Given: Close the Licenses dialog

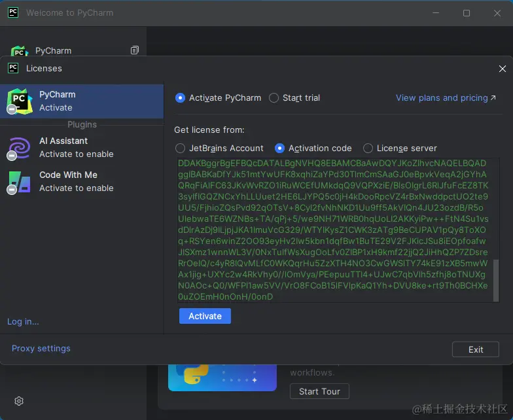Looking at the screenshot, I should (x=503, y=69).
